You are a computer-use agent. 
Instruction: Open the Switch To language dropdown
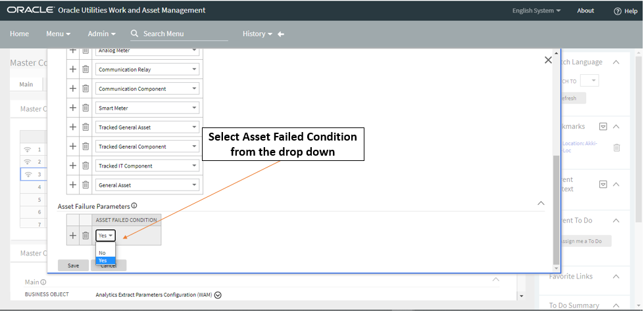pyautogui.click(x=589, y=81)
